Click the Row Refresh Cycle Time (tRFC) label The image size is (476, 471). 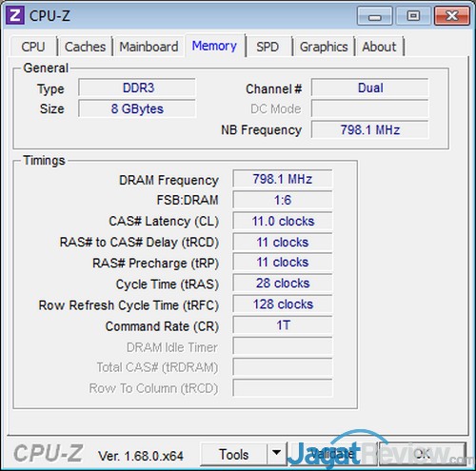[129, 305]
